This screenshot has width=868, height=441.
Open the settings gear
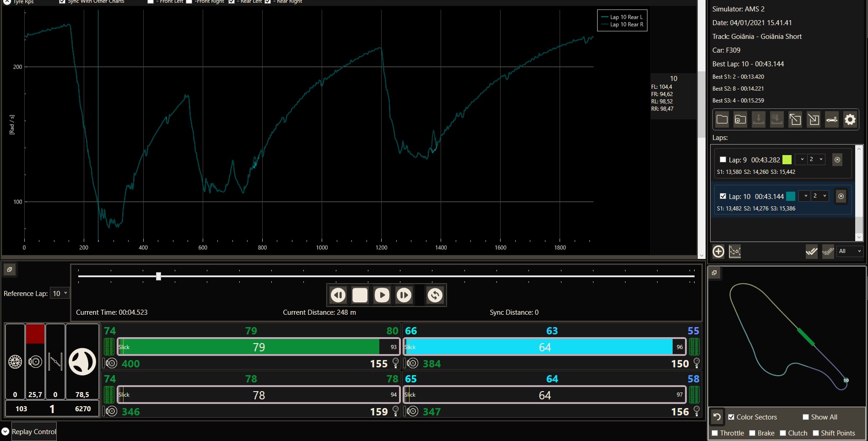pyautogui.click(x=850, y=120)
